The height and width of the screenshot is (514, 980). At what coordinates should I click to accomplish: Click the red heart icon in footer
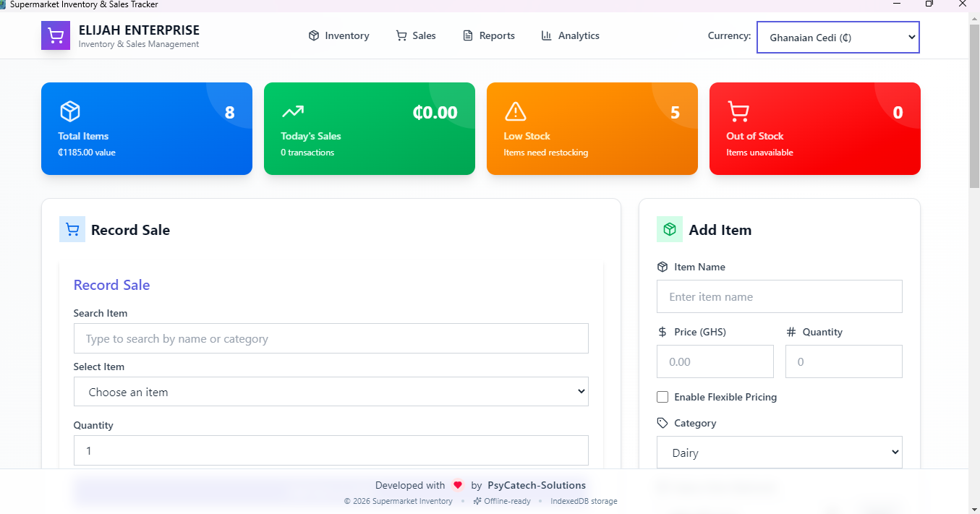tap(457, 485)
